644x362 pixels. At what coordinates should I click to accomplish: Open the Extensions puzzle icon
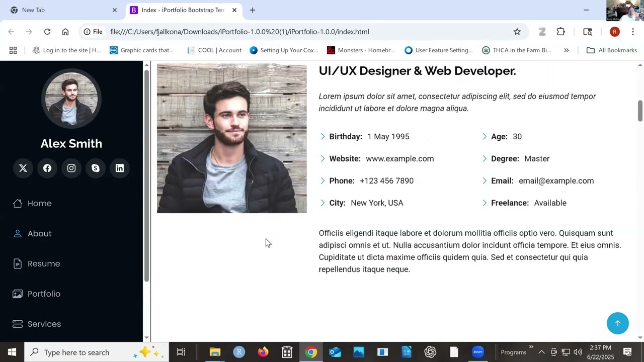click(x=560, y=32)
